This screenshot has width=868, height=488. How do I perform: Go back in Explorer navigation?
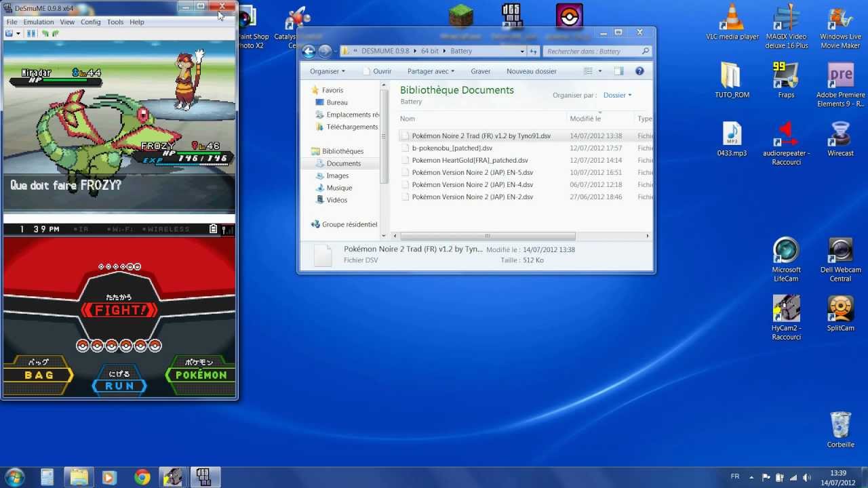point(309,51)
